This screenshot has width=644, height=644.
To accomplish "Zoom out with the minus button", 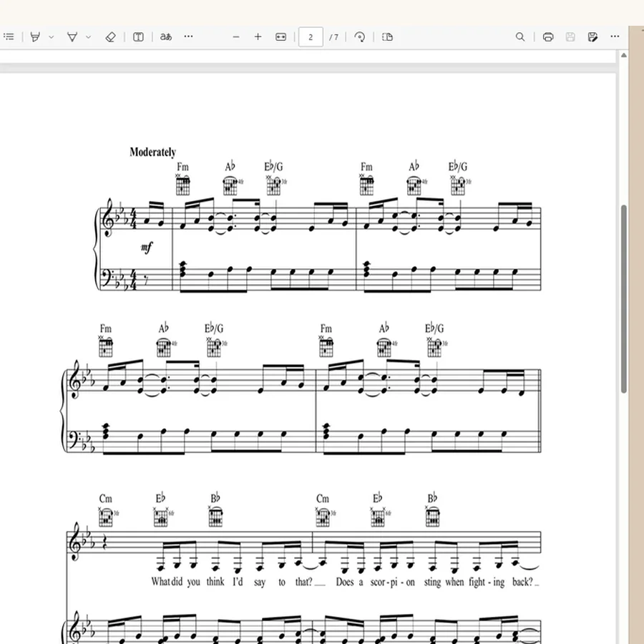I will point(235,37).
